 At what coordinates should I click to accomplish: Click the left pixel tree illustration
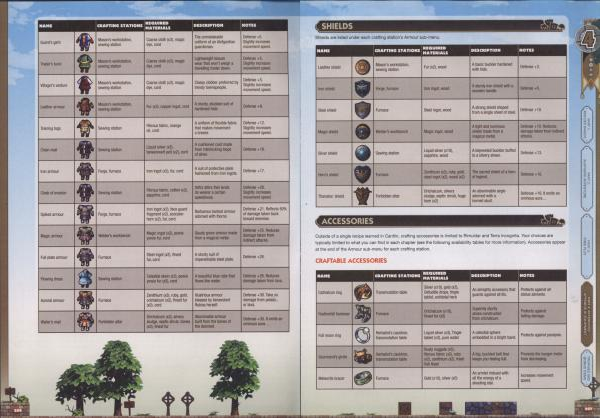click(x=101, y=377)
